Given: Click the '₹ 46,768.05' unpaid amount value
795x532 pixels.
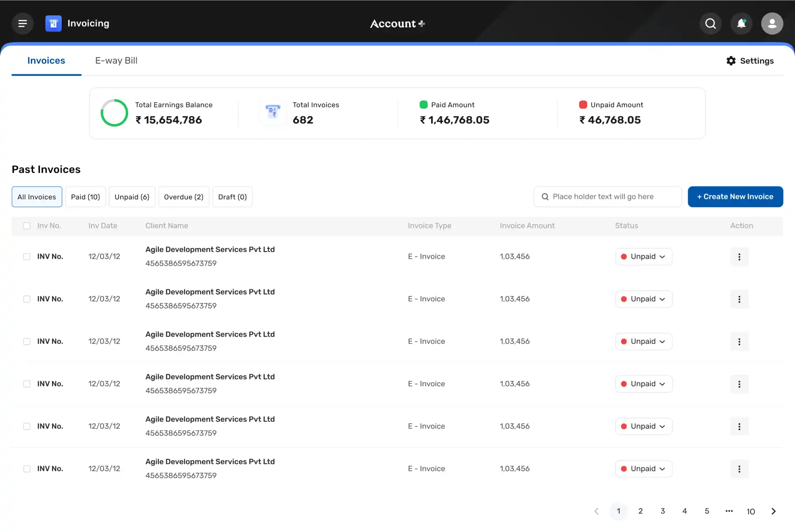Looking at the screenshot, I should 610,120.
